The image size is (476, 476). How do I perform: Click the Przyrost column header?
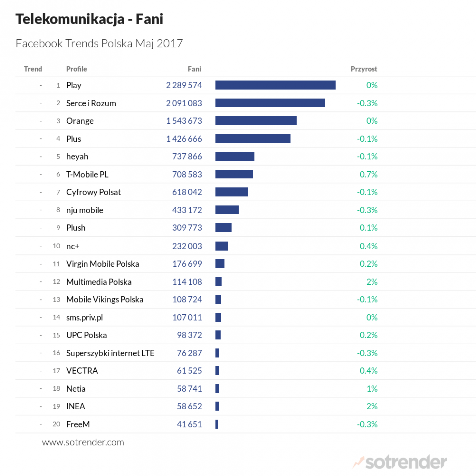[x=364, y=69]
